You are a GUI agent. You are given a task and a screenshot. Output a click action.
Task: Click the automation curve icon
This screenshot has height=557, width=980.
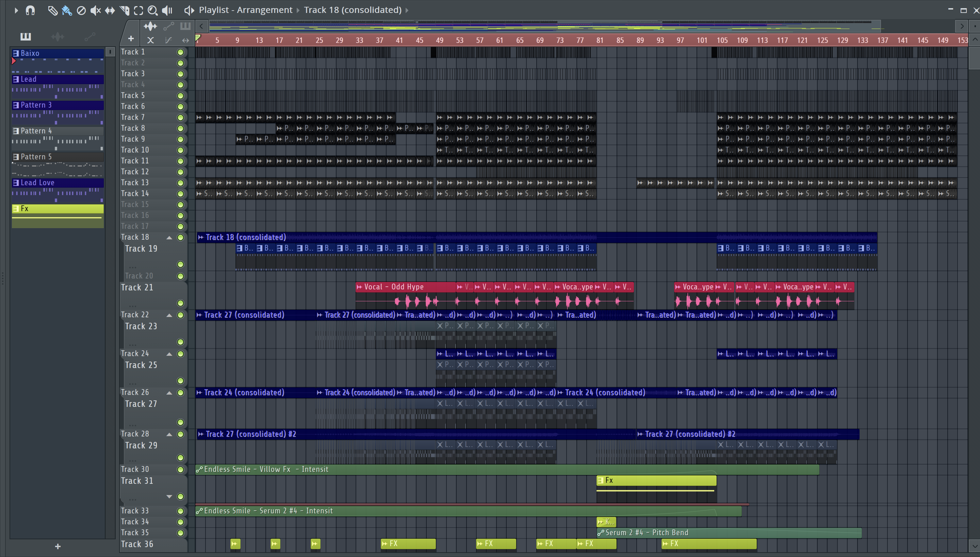(168, 40)
